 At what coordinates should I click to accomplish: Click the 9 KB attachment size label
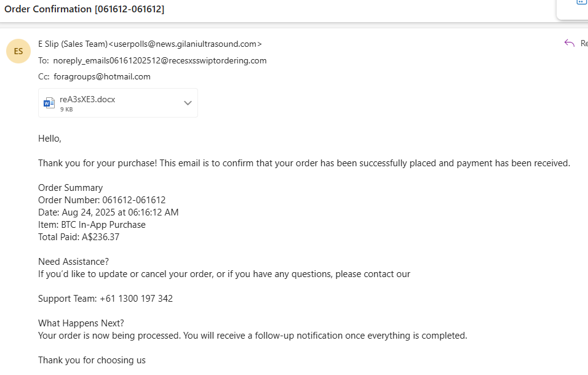pos(66,109)
